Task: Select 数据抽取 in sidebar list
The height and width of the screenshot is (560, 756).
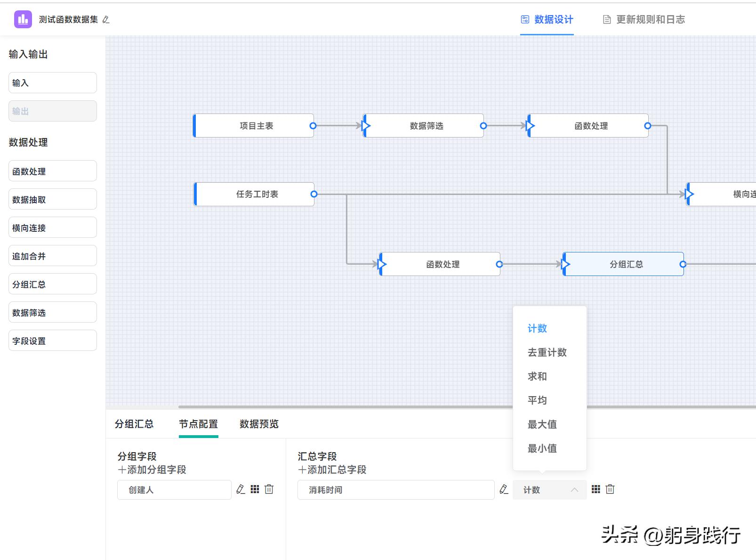Action: coord(53,199)
